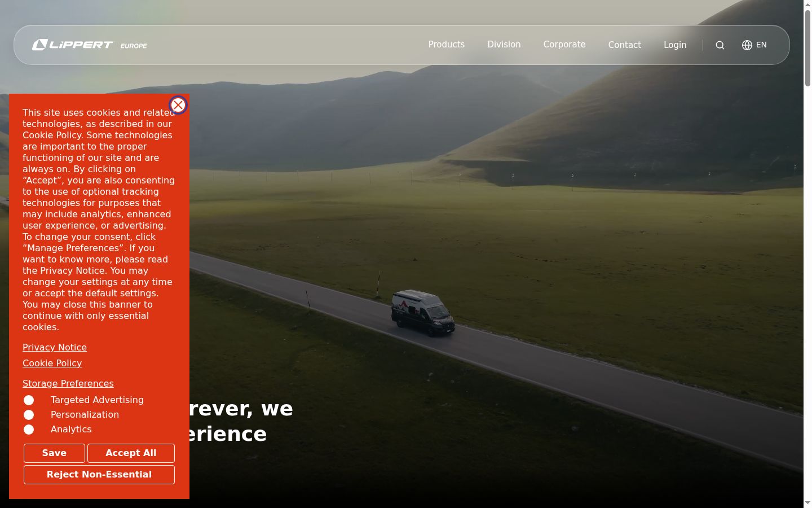812x508 pixels.
Task: Enable Personalization option
Action: [29, 415]
